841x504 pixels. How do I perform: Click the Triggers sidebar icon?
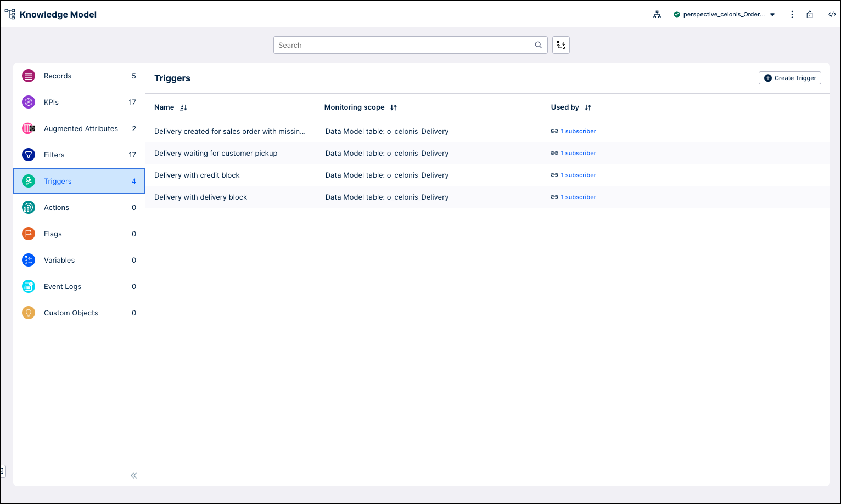pyautogui.click(x=29, y=181)
